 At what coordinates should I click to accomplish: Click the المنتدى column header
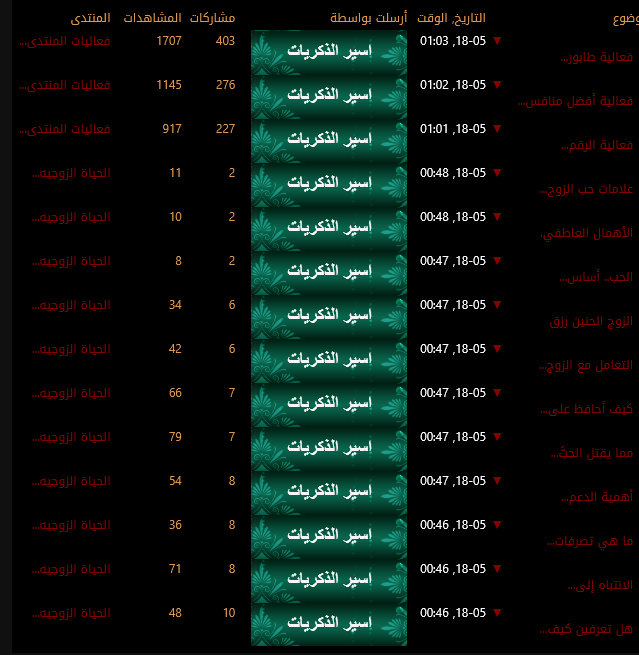pos(90,19)
